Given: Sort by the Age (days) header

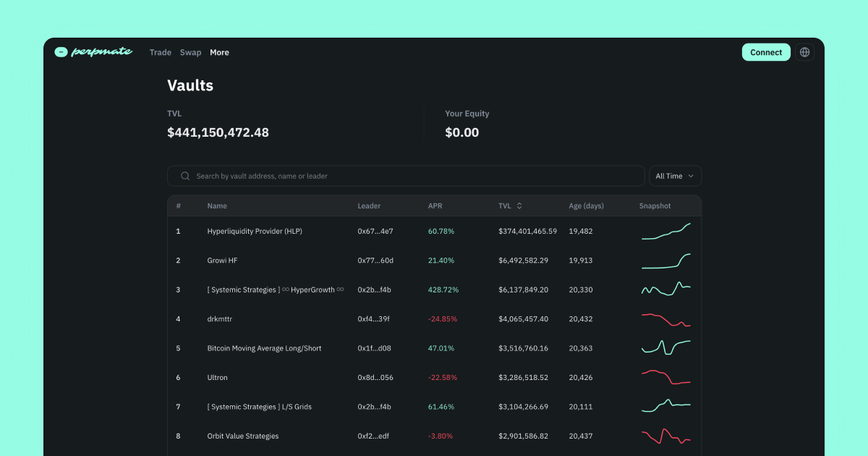Looking at the screenshot, I should coord(587,206).
